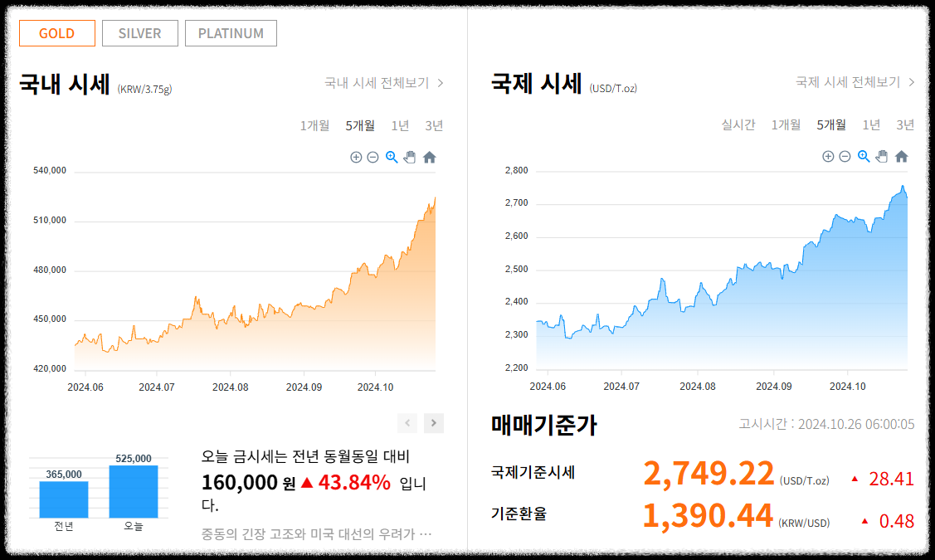
Task: Zoom in on the international price chart
Action: (x=828, y=156)
